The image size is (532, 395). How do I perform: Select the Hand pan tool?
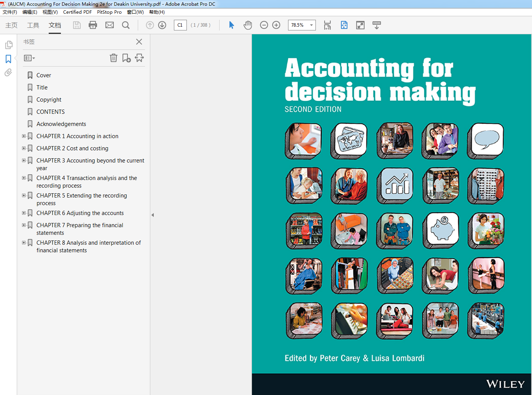click(x=248, y=25)
